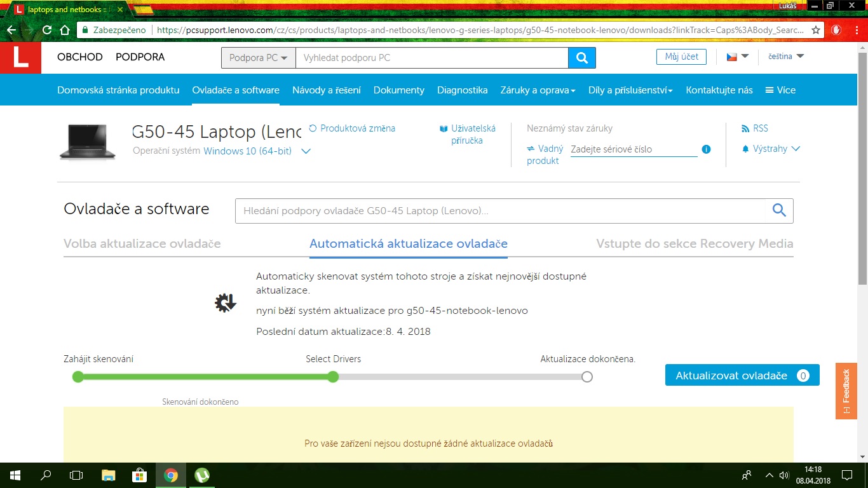868x488 pixels.
Task: Open the volume control
Action: pyautogui.click(x=784, y=475)
